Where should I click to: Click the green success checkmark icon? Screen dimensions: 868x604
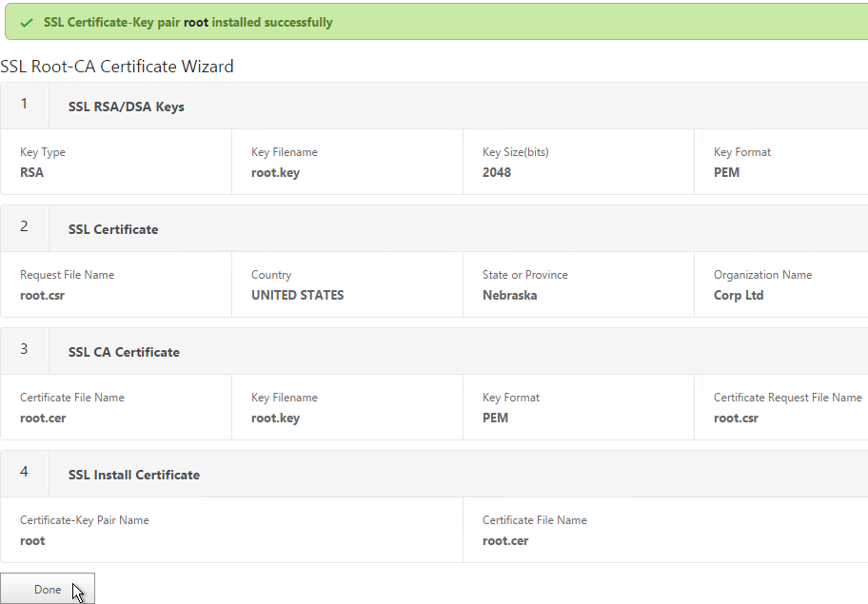[26, 23]
